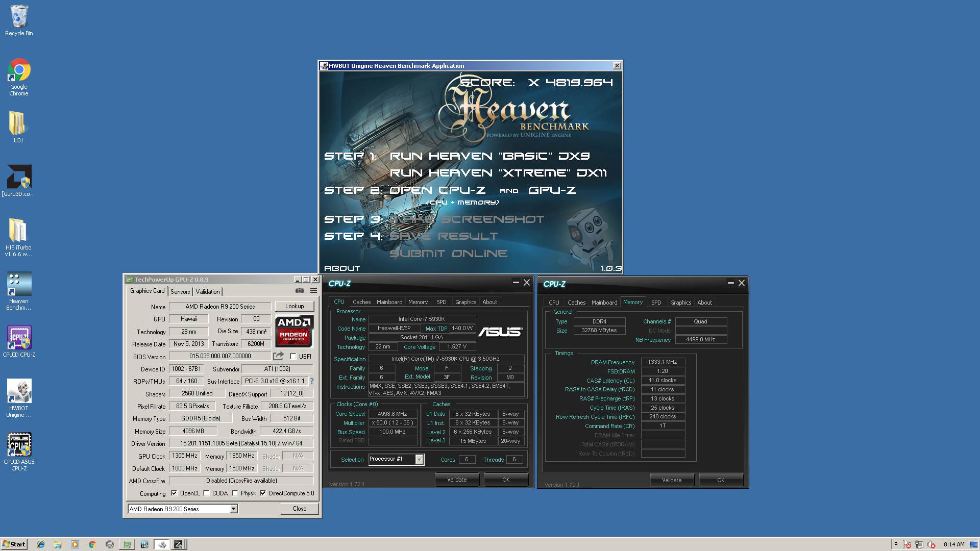980x551 pixels.
Task: Toggle the OpenCL checkbox
Action: coord(174,493)
